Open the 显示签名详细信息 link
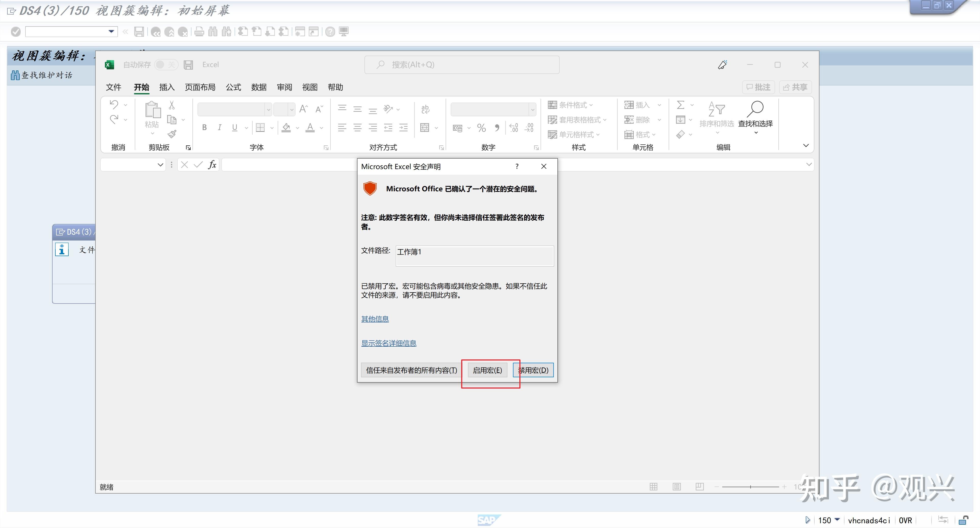Screen dimensions: 980x528 click(388, 343)
